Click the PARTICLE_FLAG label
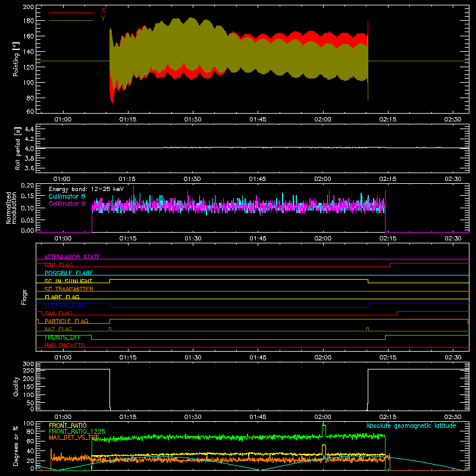Screen dimensions: 476x476 pos(67,321)
